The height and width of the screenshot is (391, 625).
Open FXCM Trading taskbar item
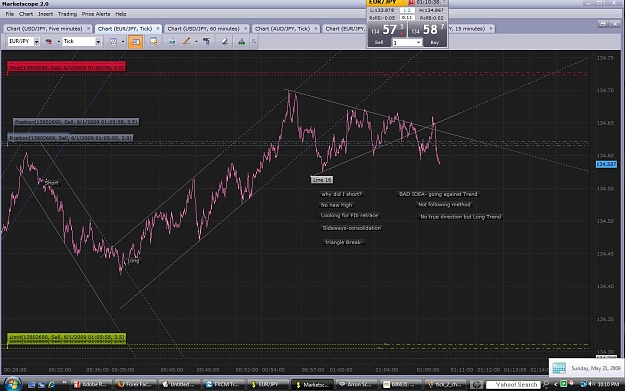[x=223, y=385]
